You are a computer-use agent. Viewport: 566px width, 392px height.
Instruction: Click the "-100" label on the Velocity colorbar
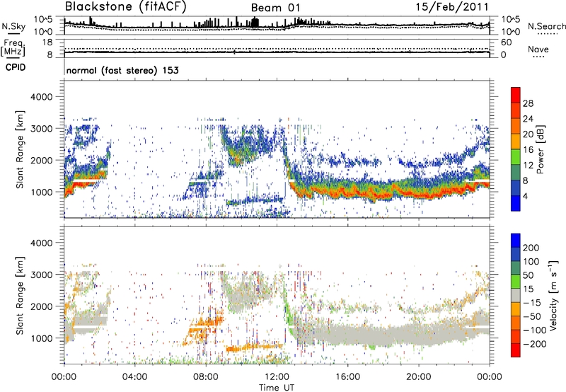[535, 330]
